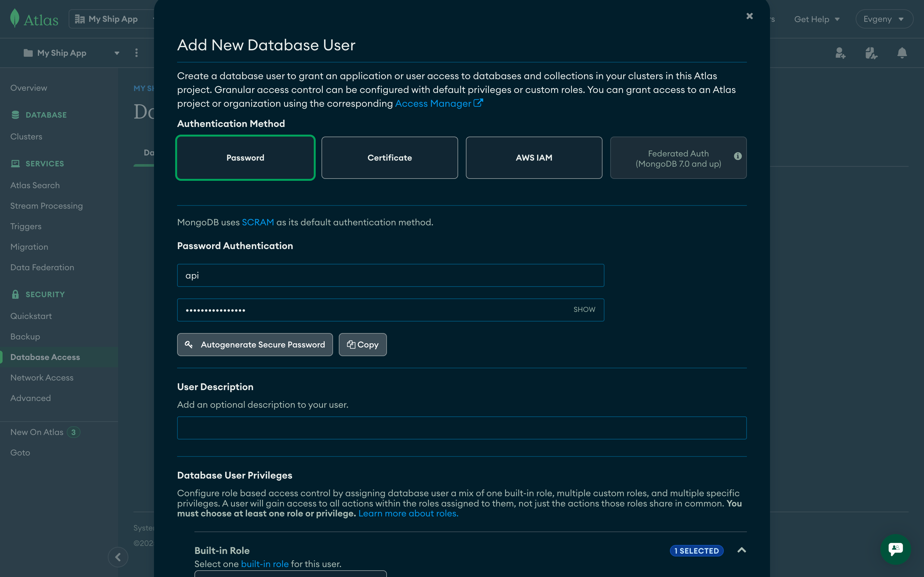This screenshot has width=924, height=577.
Task: Select AWS IAM authentication
Action: 534,157
